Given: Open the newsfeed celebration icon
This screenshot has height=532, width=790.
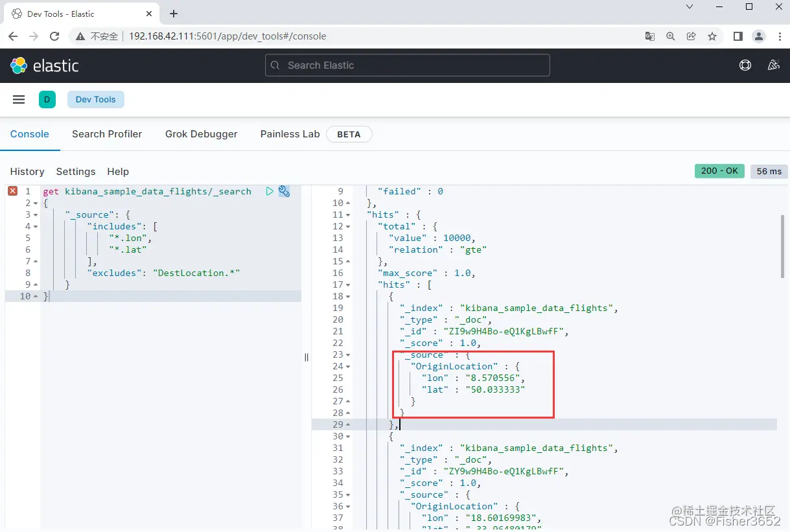Looking at the screenshot, I should 773,65.
